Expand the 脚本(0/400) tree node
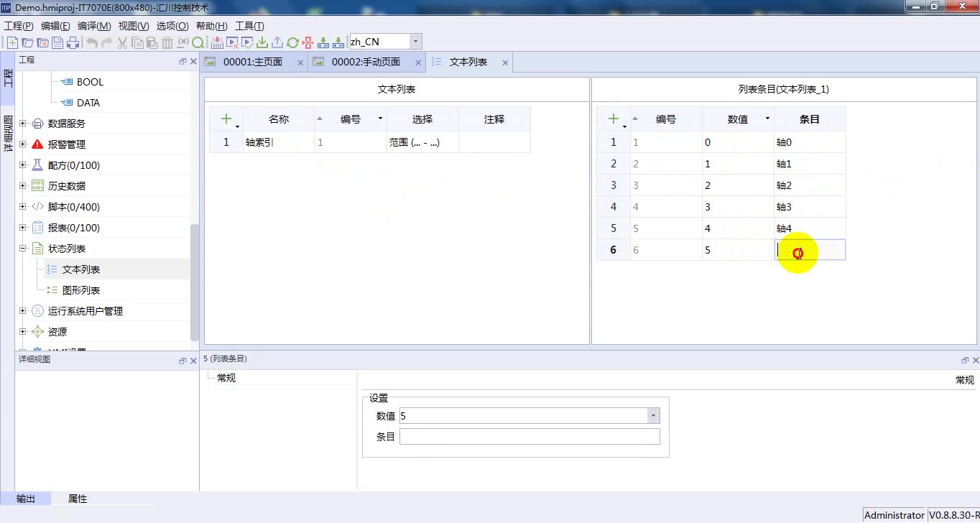Image resolution: width=980 pixels, height=523 pixels. (x=22, y=207)
